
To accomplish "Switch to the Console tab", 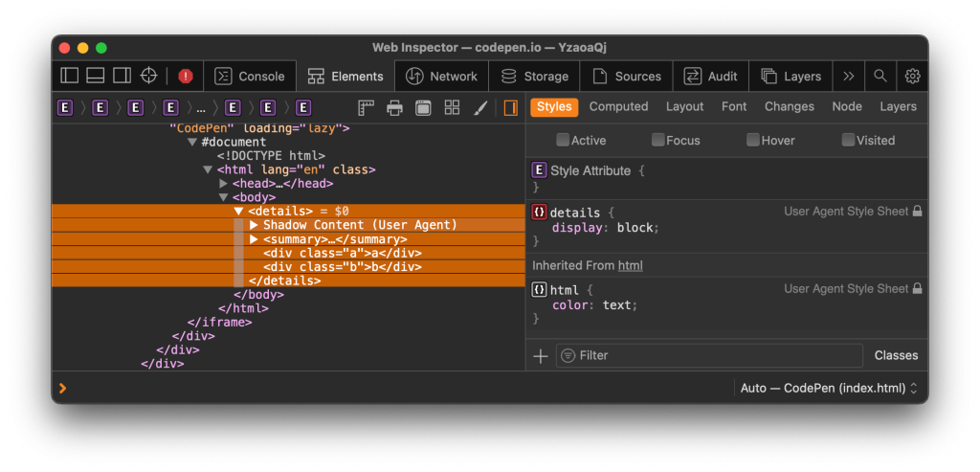I will (x=250, y=77).
